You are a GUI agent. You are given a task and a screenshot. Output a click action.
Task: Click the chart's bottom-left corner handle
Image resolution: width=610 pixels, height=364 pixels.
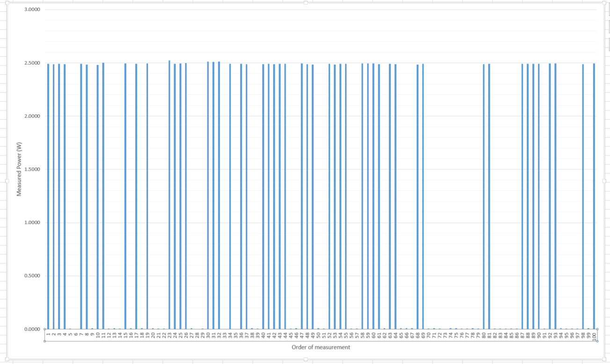tap(7, 359)
